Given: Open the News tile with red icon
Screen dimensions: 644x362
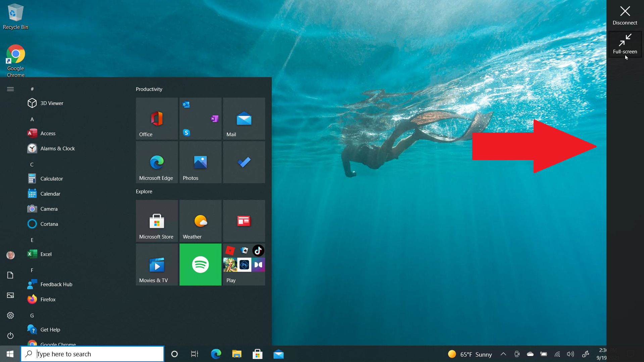Looking at the screenshot, I should pos(244,221).
